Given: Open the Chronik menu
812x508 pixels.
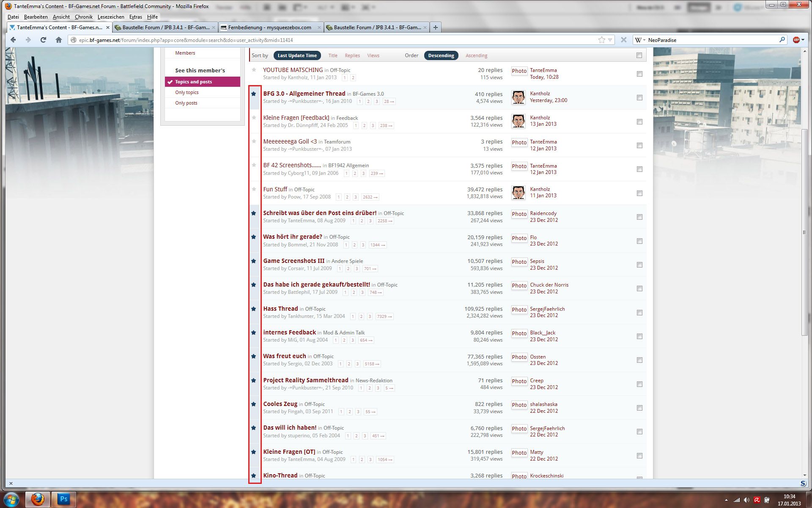Looking at the screenshot, I should click(84, 17).
